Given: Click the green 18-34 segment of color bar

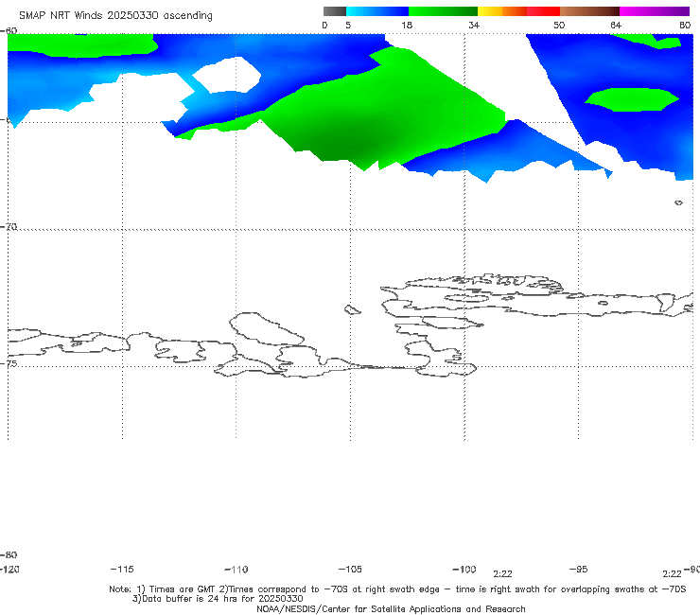Looking at the screenshot, I should click(x=443, y=11).
